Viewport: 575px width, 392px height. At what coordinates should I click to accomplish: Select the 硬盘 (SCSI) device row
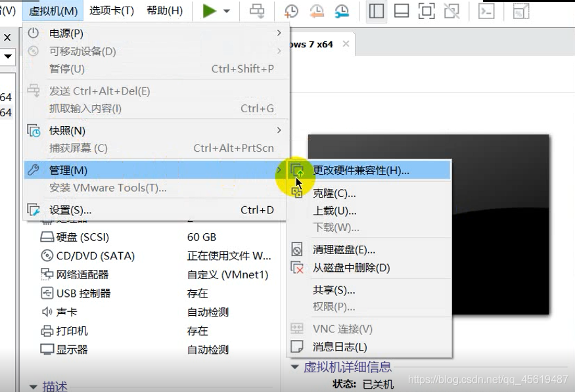pos(156,237)
